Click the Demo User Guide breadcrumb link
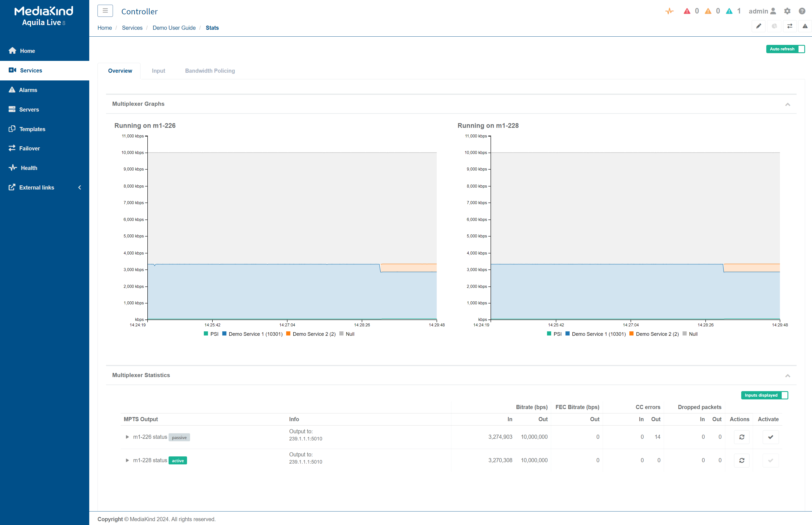Image resolution: width=812 pixels, height=525 pixels. click(x=174, y=28)
